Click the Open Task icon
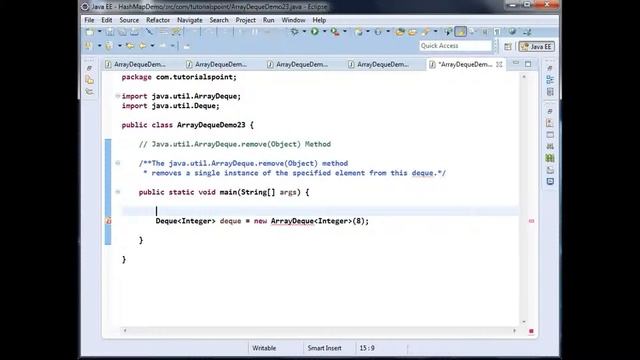Viewport: 640px width, 360px height. point(412,31)
